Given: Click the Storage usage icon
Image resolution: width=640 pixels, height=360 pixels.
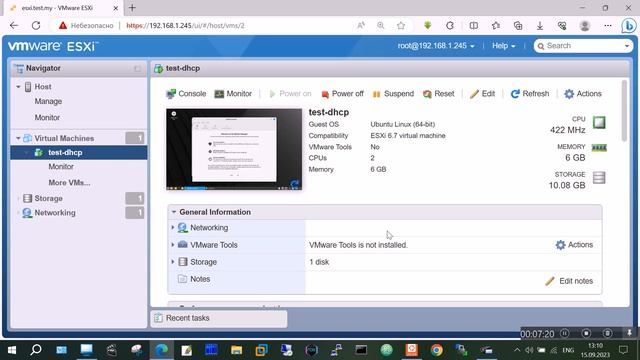Looking at the screenshot, I should (x=599, y=178).
